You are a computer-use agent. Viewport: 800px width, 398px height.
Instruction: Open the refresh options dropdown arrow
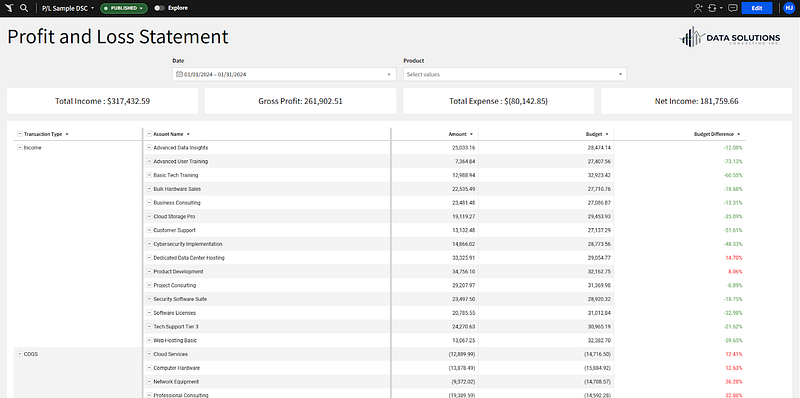click(x=721, y=8)
